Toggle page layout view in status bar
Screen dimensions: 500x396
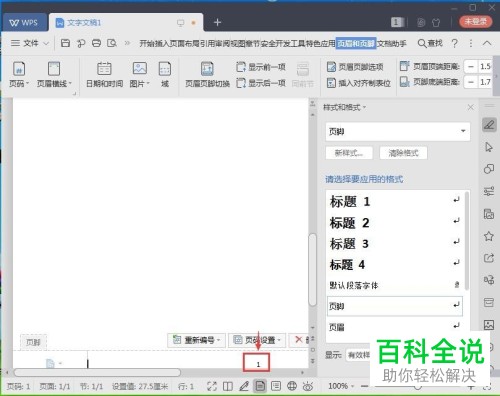tap(260, 386)
